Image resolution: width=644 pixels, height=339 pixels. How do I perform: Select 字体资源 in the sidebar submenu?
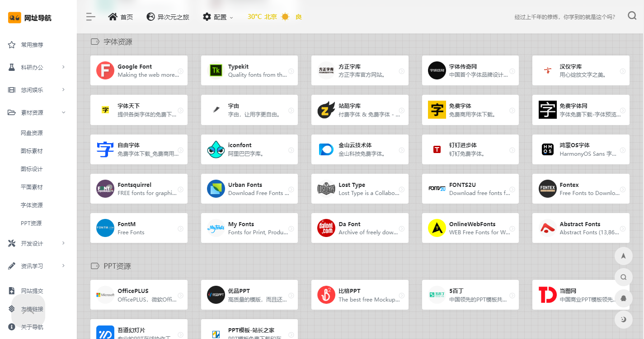pyautogui.click(x=32, y=205)
